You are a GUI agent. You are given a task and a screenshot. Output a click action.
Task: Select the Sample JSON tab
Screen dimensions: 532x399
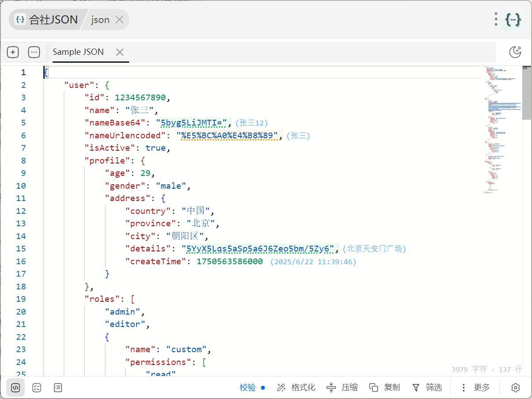[78, 52]
